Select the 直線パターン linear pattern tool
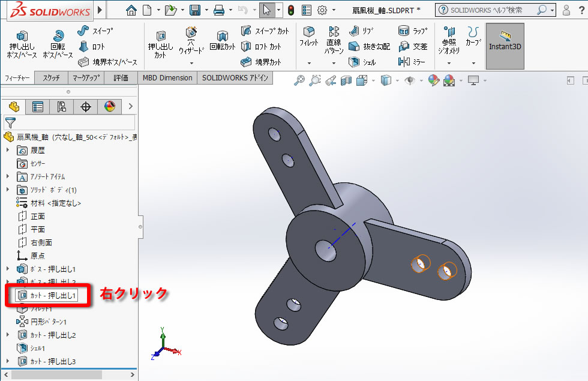Viewport: 588px width, 381px height. (x=334, y=41)
